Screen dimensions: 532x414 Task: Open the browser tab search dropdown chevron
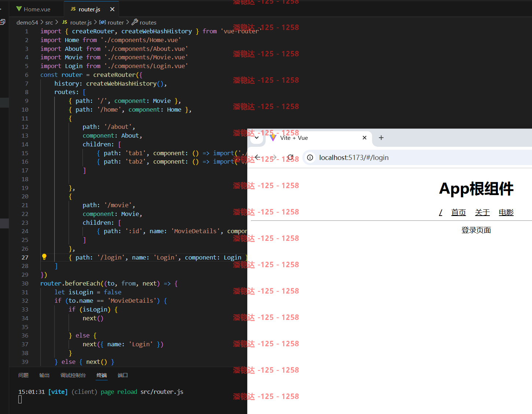pos(256,138)
